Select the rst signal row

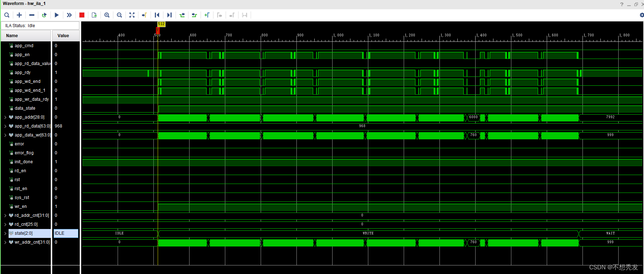[17, 180]
